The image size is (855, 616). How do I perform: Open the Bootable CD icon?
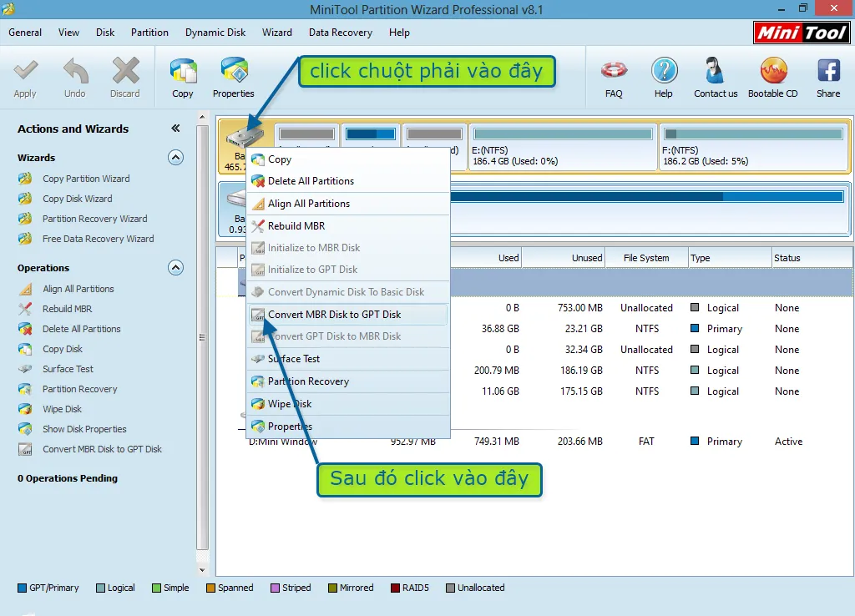(x=773, y=71)
